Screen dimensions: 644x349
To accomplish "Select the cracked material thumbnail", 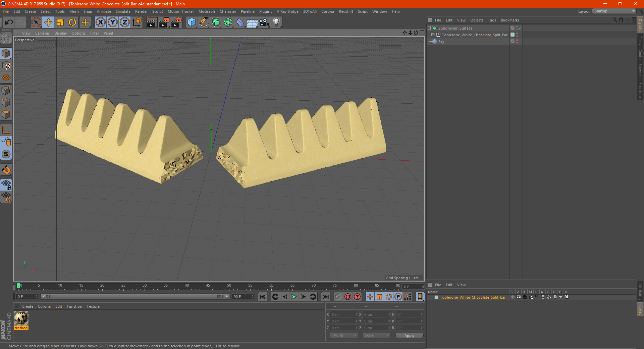I will click(21, 318).
